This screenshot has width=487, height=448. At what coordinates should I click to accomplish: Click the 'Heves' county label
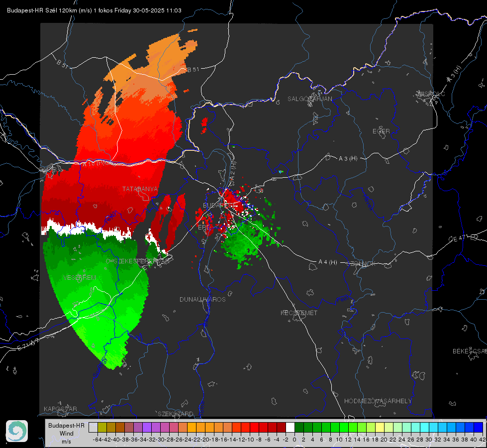(368, 203)
